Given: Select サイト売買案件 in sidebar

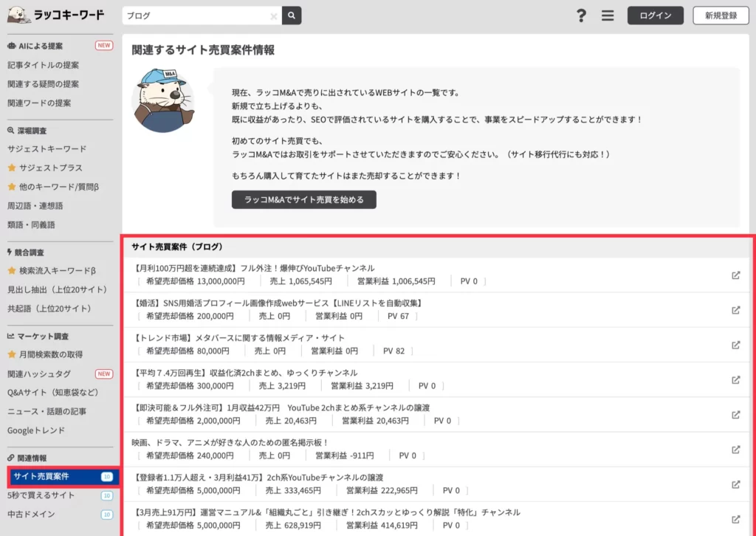Looking at the screenshot, I should [x=63, y=477].
